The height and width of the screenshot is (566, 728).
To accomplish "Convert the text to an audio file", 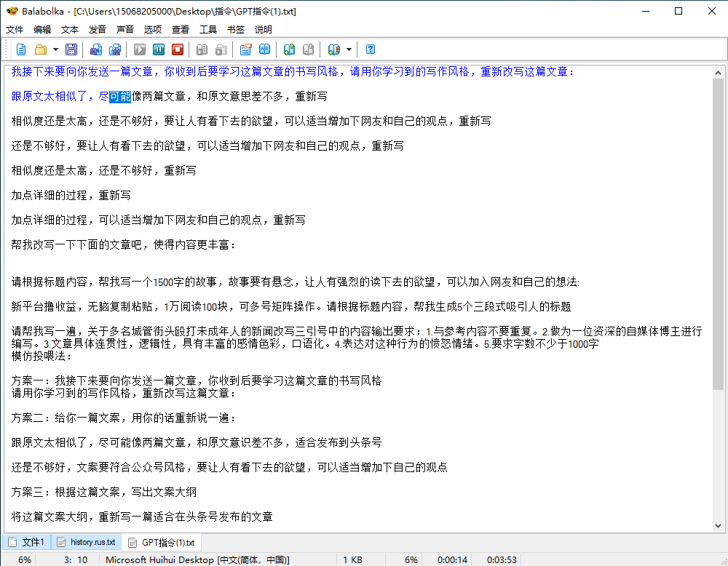I will click(x=95, y=49).
